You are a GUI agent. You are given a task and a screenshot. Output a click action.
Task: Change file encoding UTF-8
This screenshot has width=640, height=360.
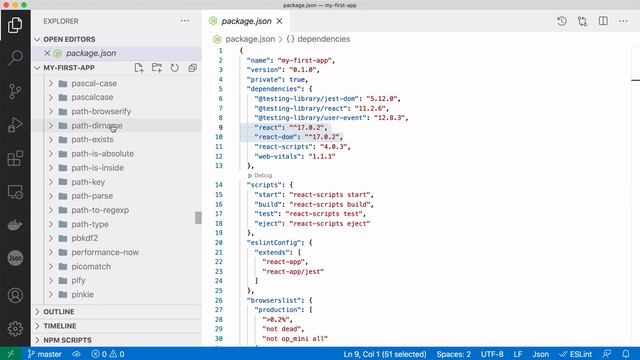click(492, 354)
